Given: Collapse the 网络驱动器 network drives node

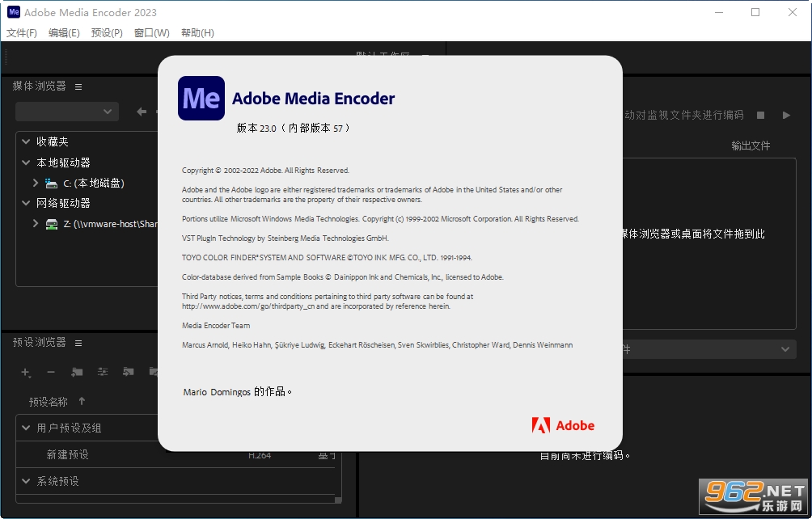Looking at the screenshot, I should point(26,203).
